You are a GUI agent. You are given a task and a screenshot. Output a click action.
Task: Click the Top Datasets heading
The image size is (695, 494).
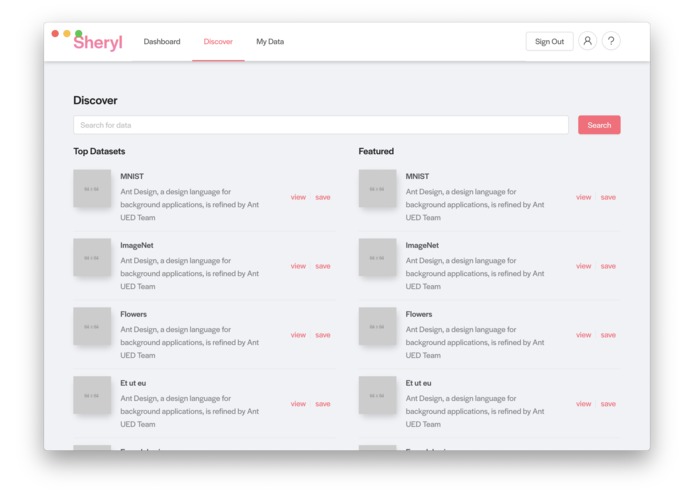coord(99,151)
